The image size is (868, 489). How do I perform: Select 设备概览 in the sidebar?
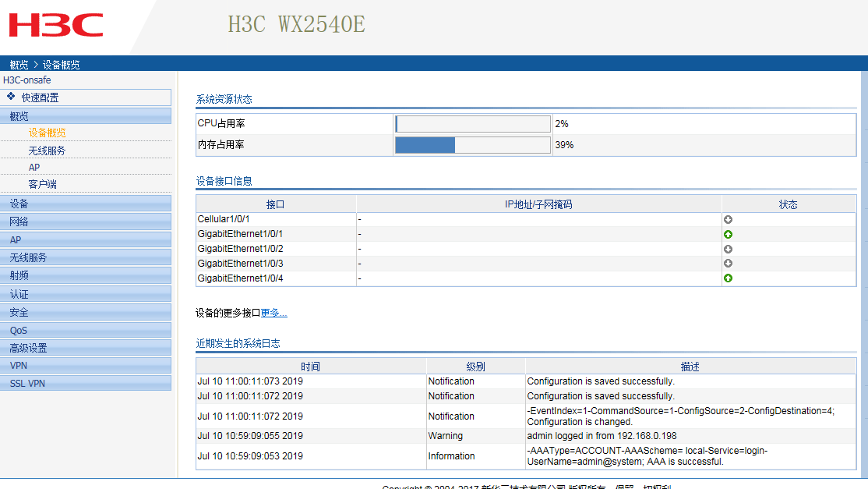point(47,133)
